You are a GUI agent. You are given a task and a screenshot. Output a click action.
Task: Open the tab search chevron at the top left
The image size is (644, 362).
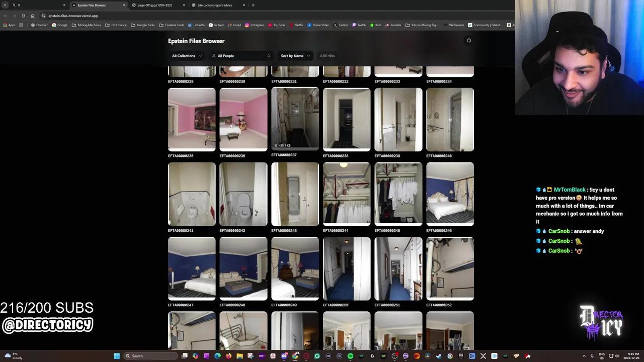[x=5, y=5]
